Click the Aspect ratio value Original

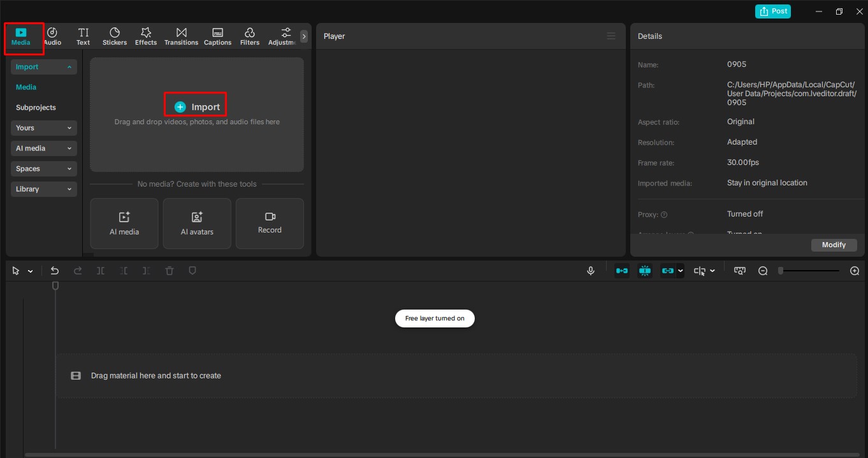(741, 122)
